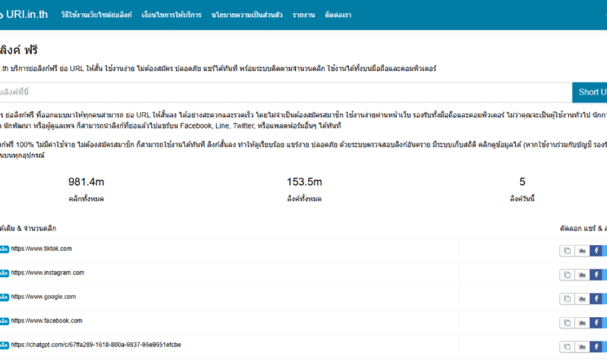
Task: Open the https://www.tiktok.com link
Action: [41, 249]
